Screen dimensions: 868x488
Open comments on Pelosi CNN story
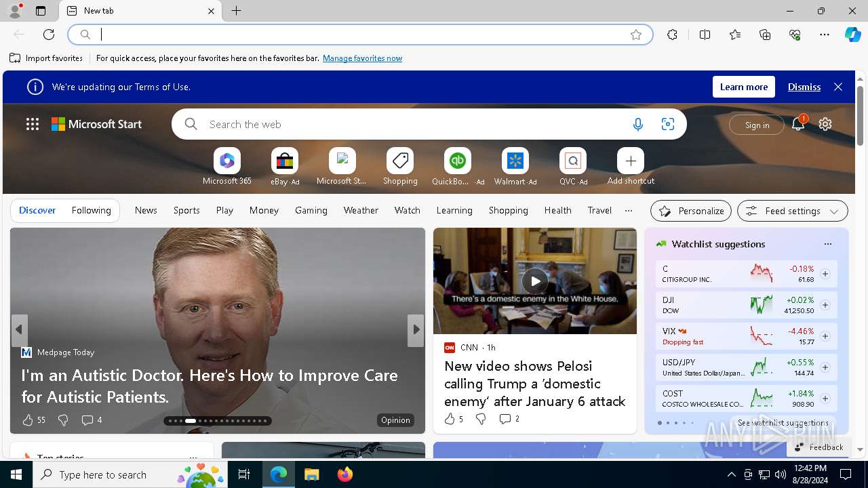click(x=509, y=419)
